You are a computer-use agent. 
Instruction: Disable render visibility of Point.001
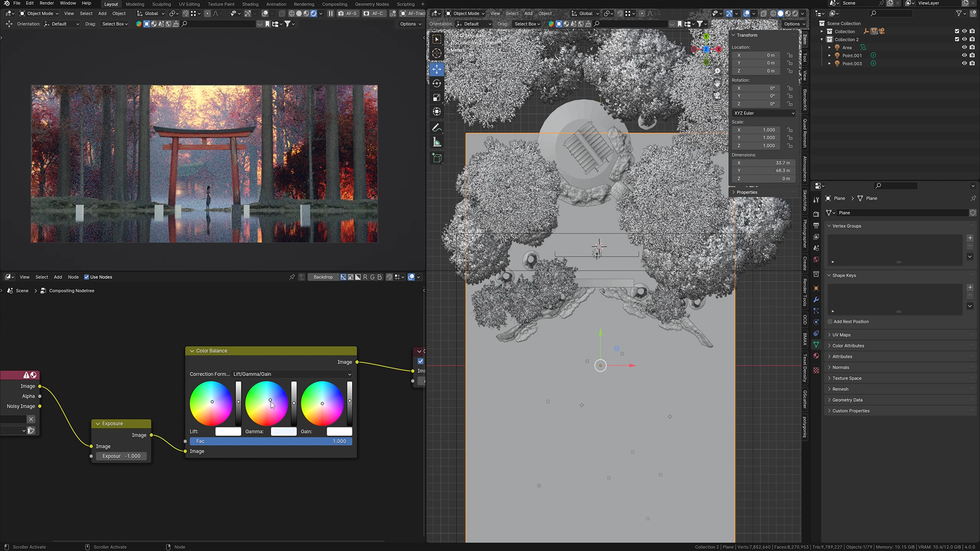972,55
